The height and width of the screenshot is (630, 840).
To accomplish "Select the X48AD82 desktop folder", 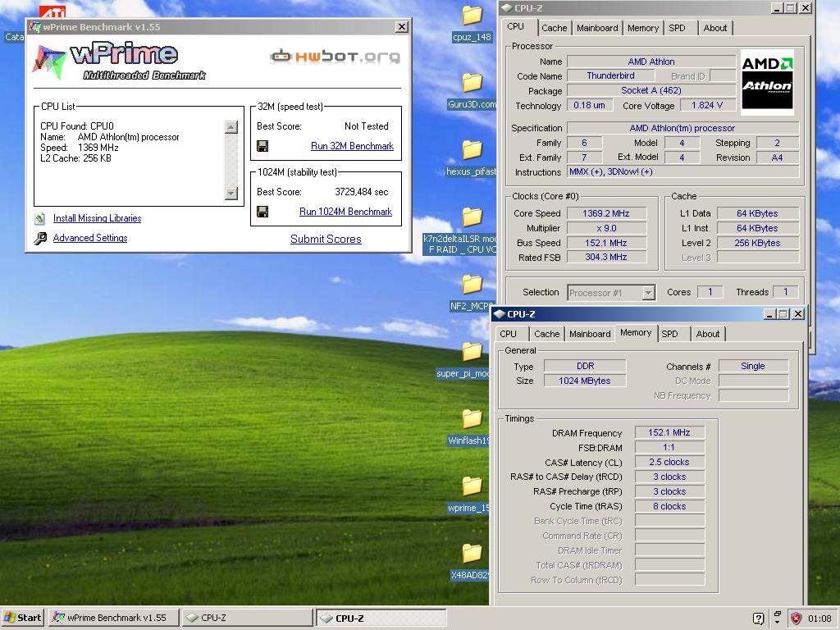I will (470, 562).
